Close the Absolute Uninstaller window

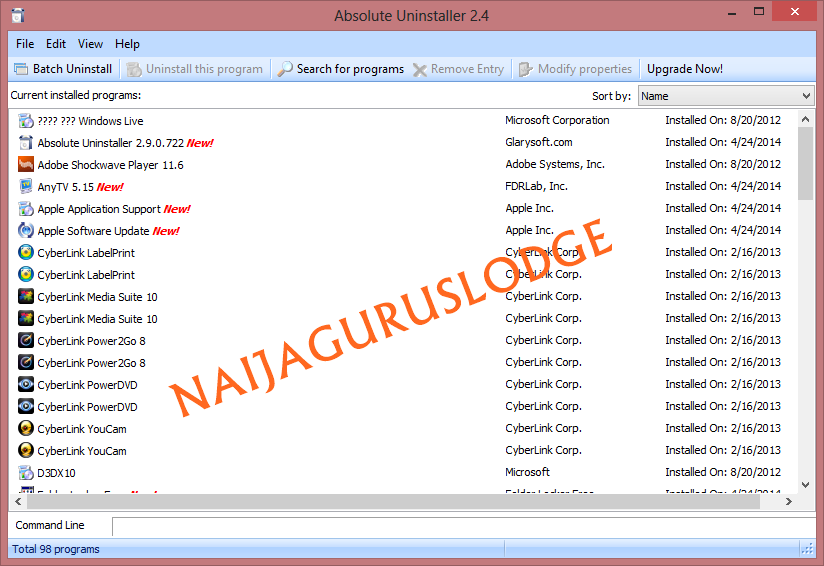click(x=795, y=11)
